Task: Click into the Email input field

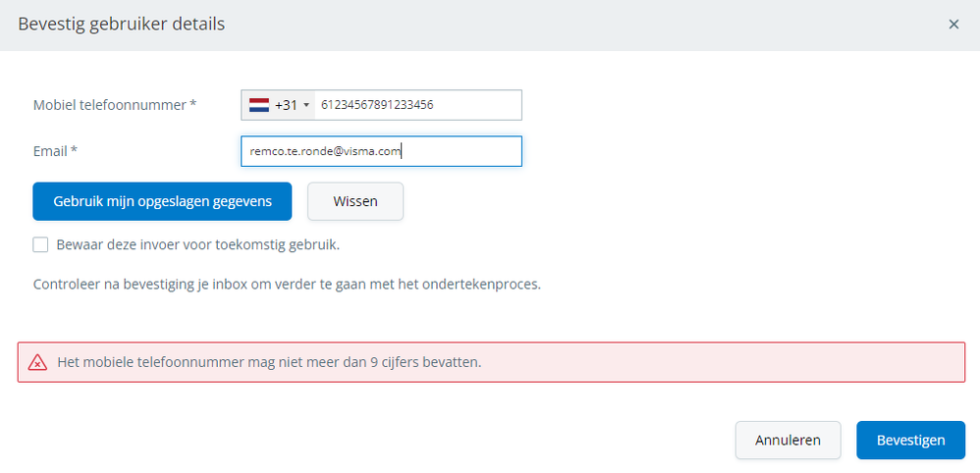Action: 381,151
